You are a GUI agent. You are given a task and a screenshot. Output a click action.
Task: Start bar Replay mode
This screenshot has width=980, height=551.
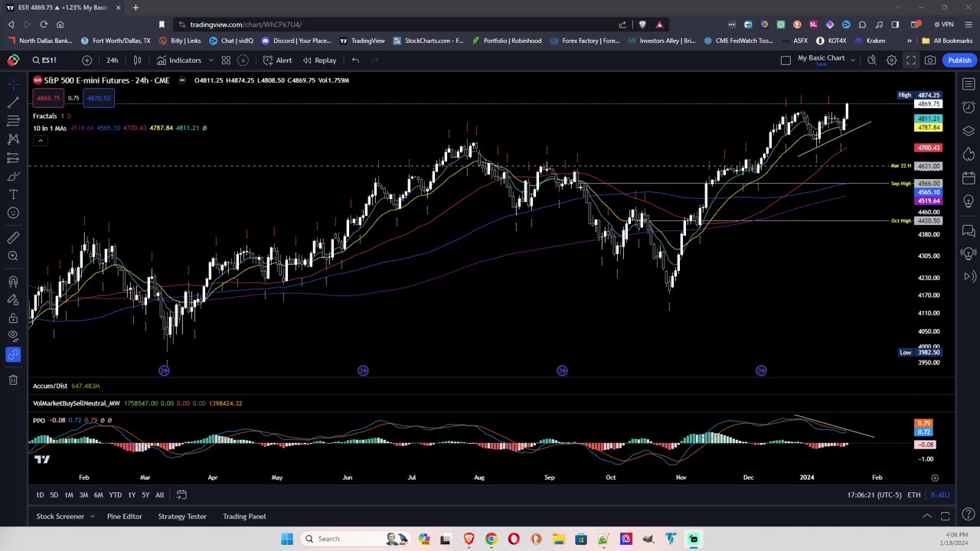pos(319,60)
